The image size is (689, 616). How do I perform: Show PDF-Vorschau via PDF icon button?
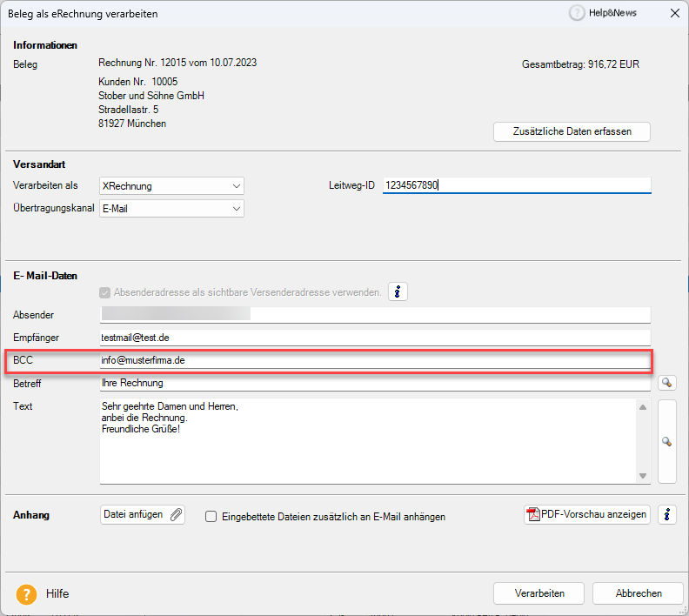pyautogui.click(x=533, y=514)
